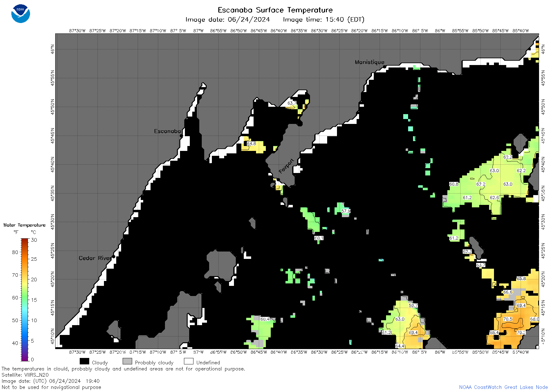Click the 60.4 temperature reading
Screen dimensions: 551x392
[265, 319]
